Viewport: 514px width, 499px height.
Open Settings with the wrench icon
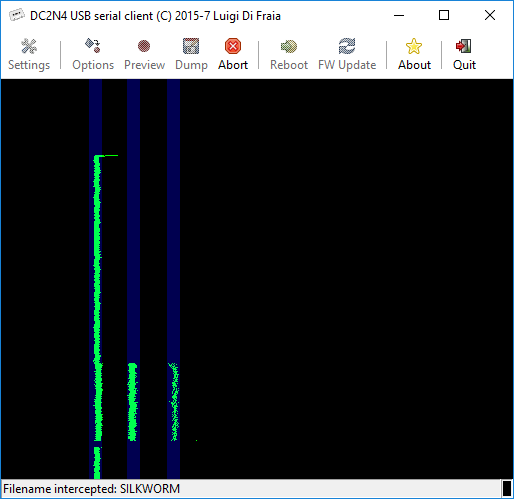click(x=29, y=54)
